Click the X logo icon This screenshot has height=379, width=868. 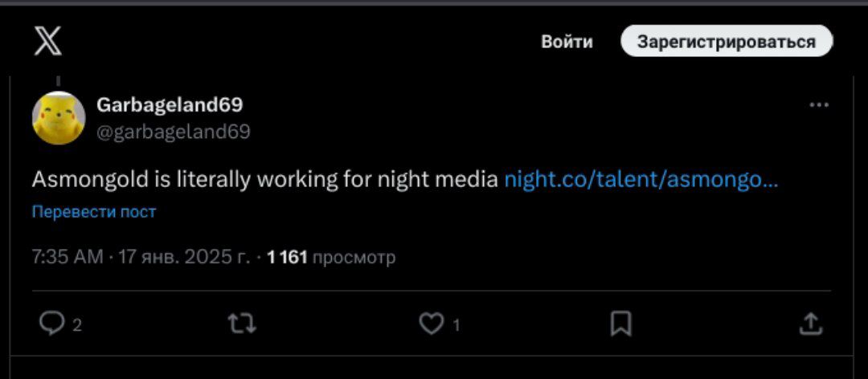tap(47, 41)
